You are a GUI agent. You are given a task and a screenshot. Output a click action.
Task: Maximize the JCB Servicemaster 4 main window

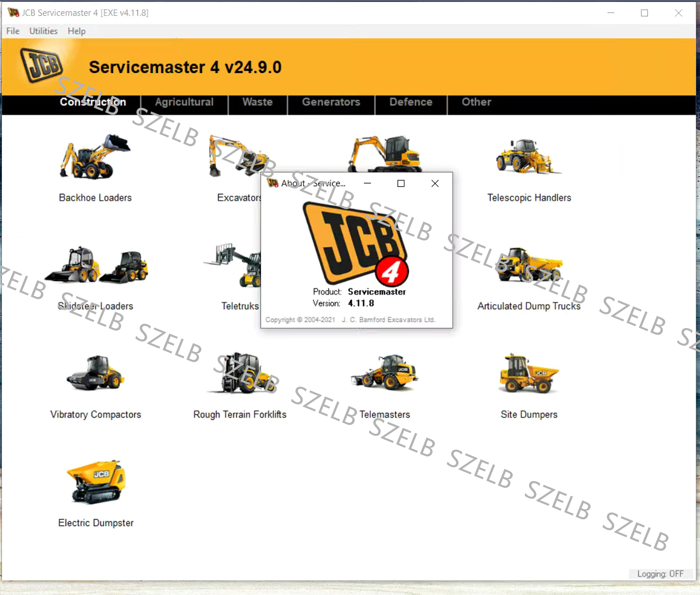click(645, 13)
